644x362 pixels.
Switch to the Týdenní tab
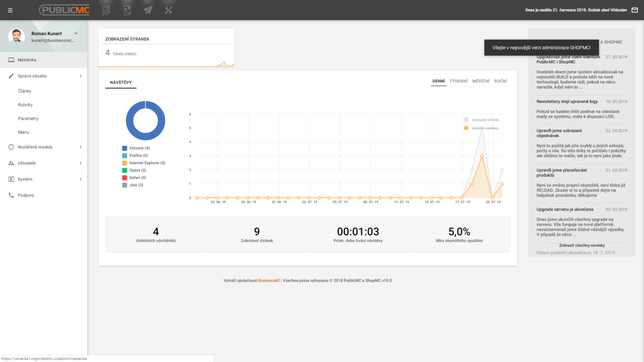tap(458, 81)
